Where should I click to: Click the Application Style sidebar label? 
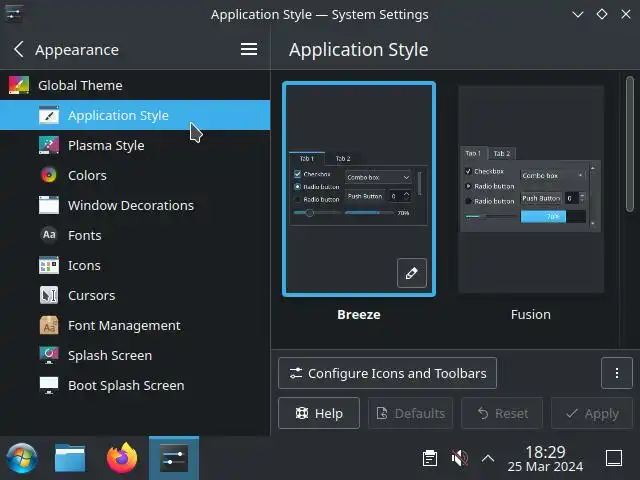[x=118, y=116]
